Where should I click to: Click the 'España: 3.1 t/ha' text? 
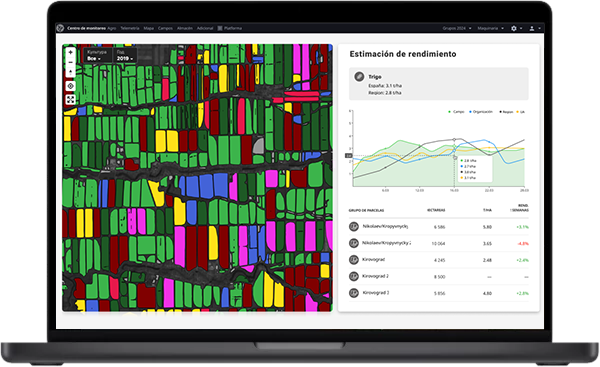point(385,86)
